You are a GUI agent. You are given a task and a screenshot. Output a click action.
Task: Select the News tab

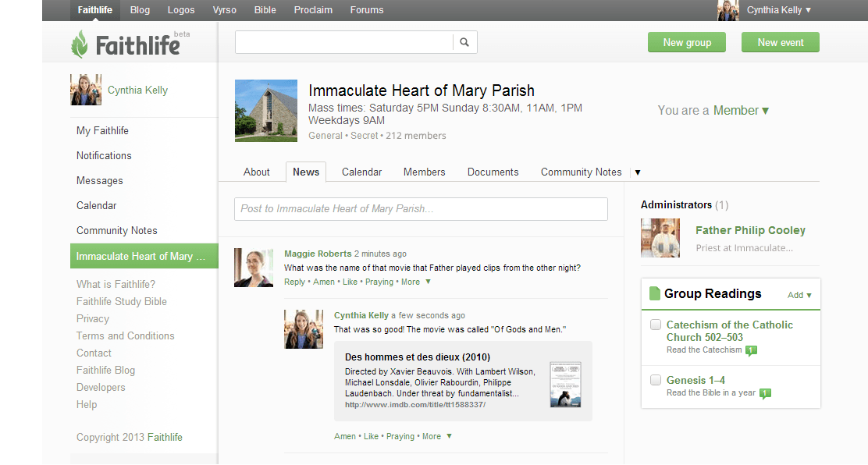point(306,172)
